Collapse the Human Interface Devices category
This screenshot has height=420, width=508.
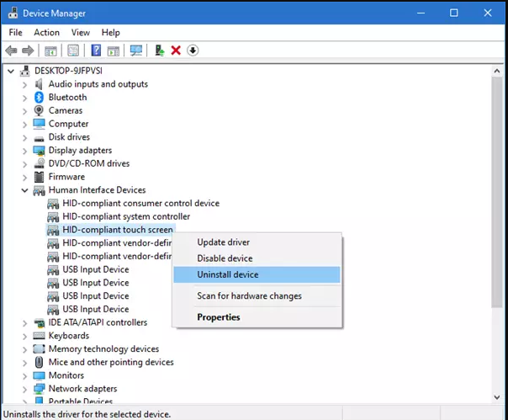tap(24, 190)
